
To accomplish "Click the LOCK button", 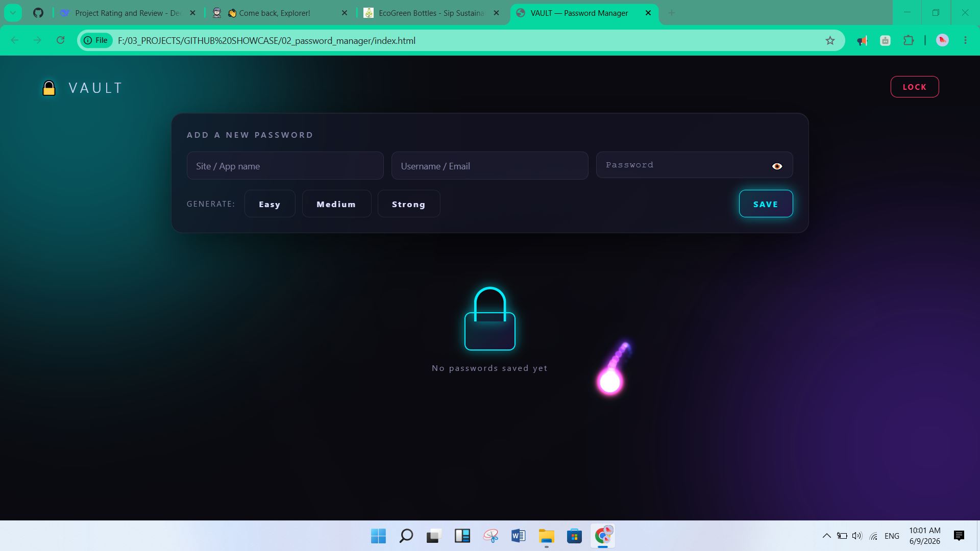I will point(914,87).
